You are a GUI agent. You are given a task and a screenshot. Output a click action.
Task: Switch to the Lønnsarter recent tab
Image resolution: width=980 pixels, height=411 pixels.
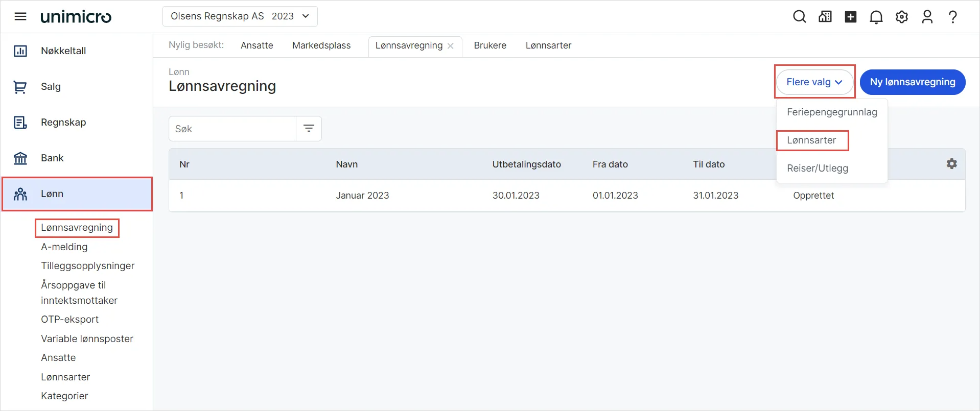548,45
